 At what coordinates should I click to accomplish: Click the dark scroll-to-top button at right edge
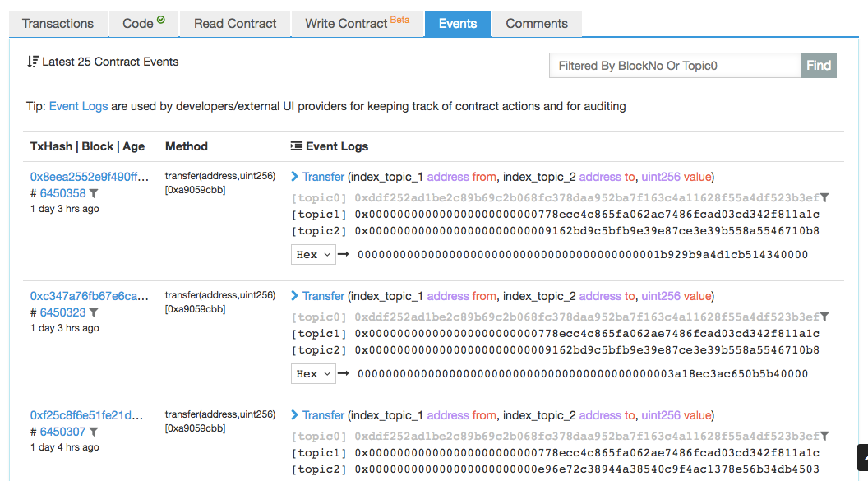[x=862, y=457]
